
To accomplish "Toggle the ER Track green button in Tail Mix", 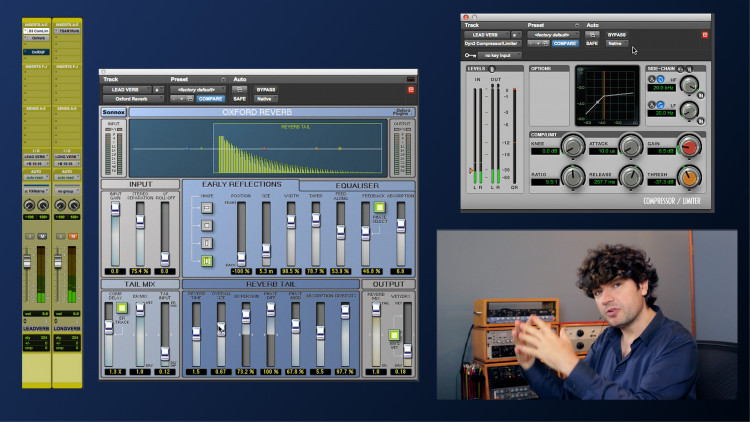I will click(122, 308).
